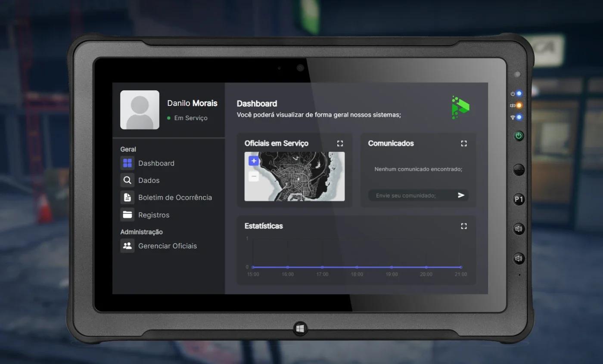Tap the upper volume button on tablet
Image resolution: width=603 pixels, height=364 pixels.
[519, 229]
